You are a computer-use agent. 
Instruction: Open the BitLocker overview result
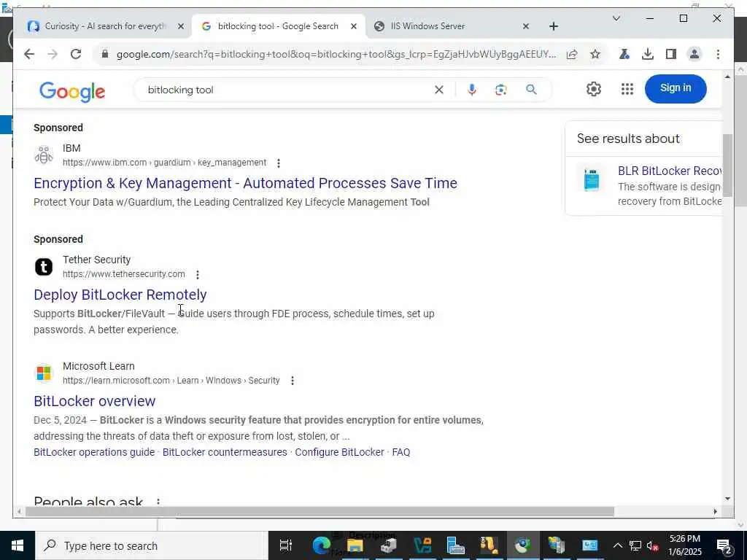(x=94, y=402)
